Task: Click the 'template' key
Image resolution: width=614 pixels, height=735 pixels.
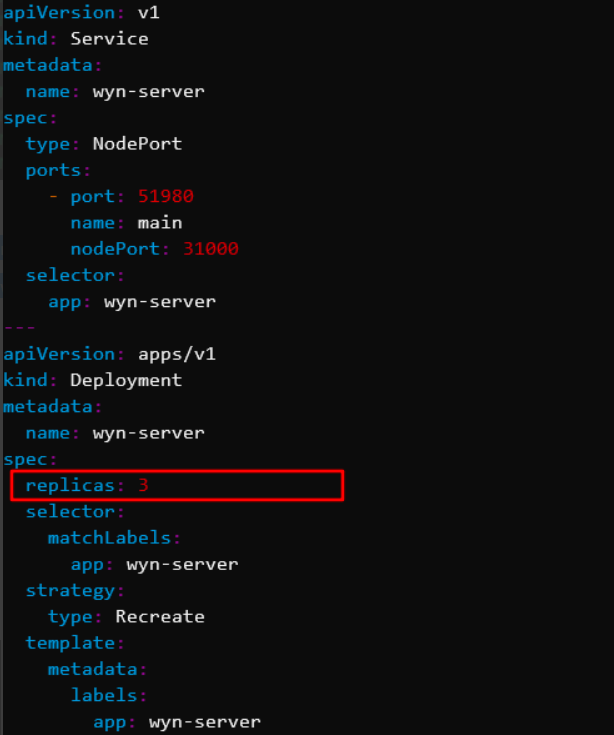Action: 70,643
